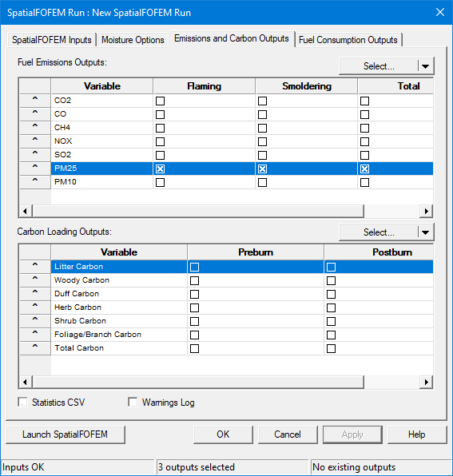Enable CO2 Smoldering checkbox

[262, 101]
